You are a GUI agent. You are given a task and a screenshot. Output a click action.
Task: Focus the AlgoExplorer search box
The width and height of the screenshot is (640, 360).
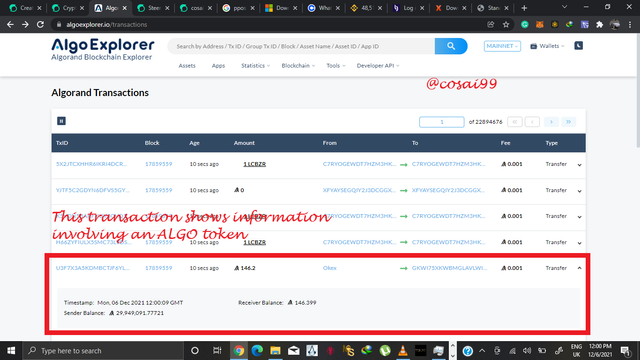302,46
